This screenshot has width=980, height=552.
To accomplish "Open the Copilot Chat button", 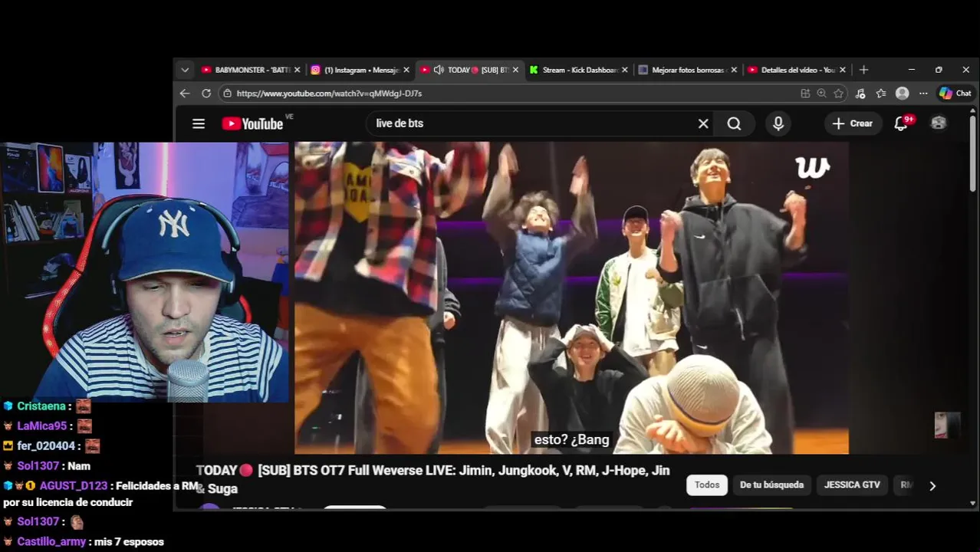I will 955,93.
